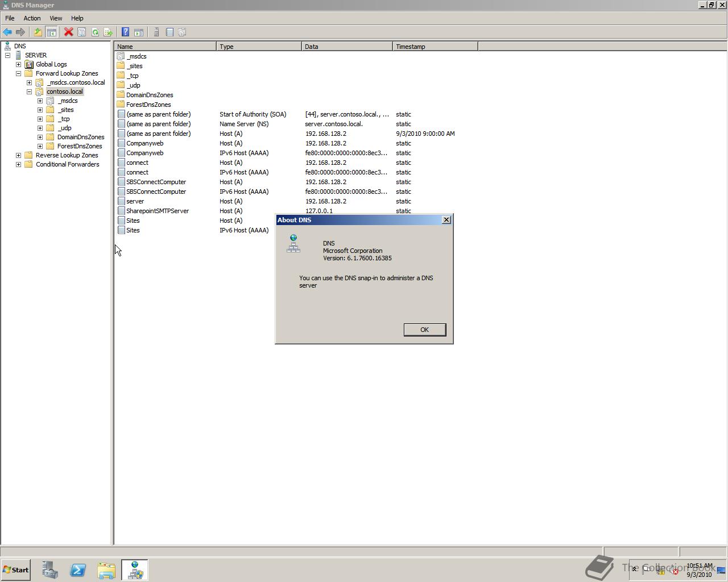Show hidden tray icons arrow

pyautogui.click(x=634, y=569)
